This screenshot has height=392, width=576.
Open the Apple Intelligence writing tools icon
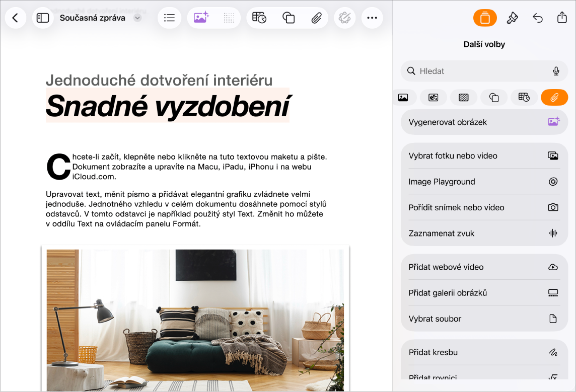click(x=344, y=18)
